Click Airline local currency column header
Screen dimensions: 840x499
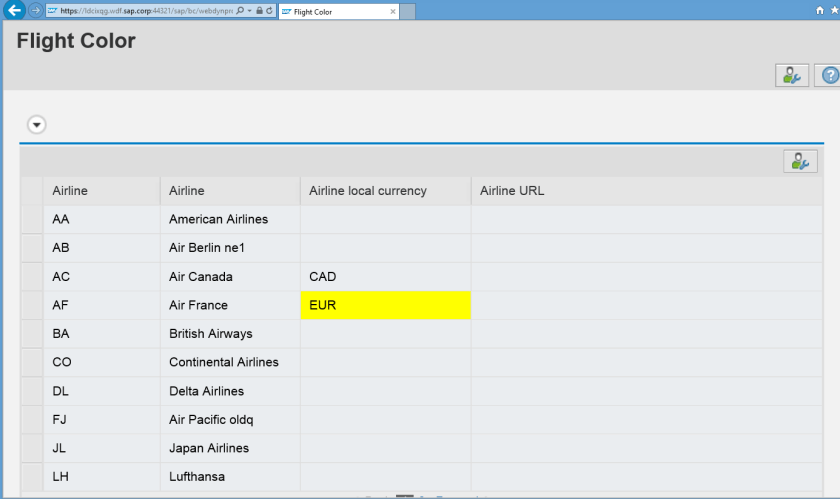385,191
